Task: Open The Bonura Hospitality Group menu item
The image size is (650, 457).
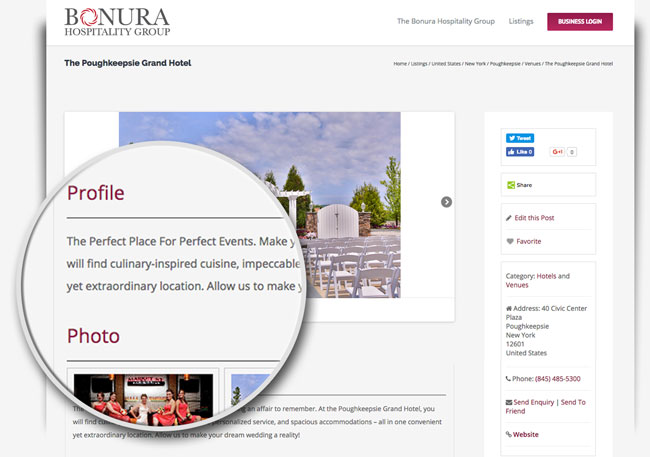Action: tap(446, 21)
